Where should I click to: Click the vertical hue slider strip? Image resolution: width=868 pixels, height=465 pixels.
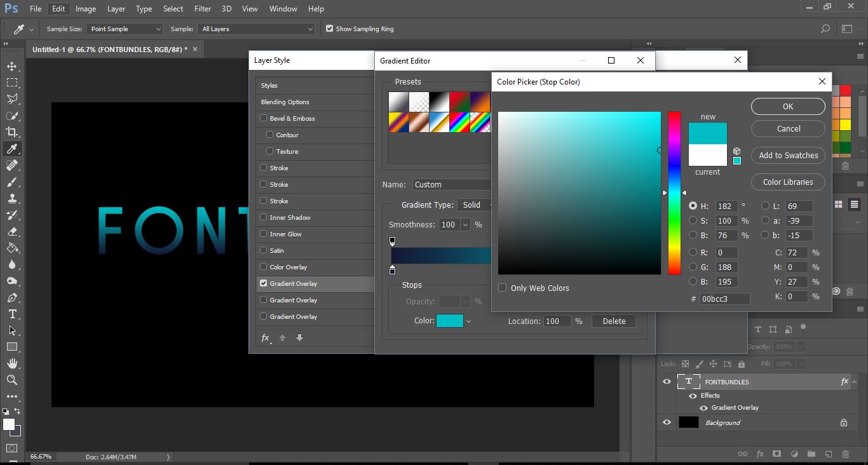(674, 193)
